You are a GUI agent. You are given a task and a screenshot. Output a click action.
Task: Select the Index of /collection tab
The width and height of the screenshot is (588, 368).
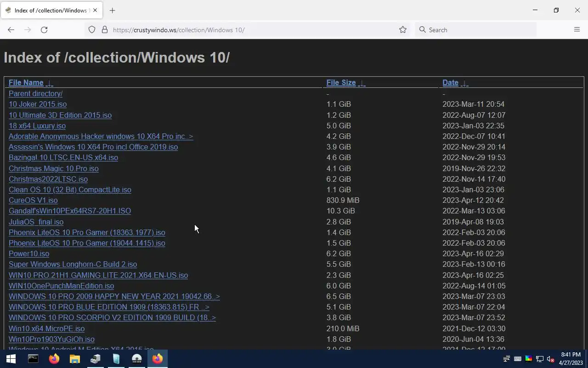[x=51, y=10]
